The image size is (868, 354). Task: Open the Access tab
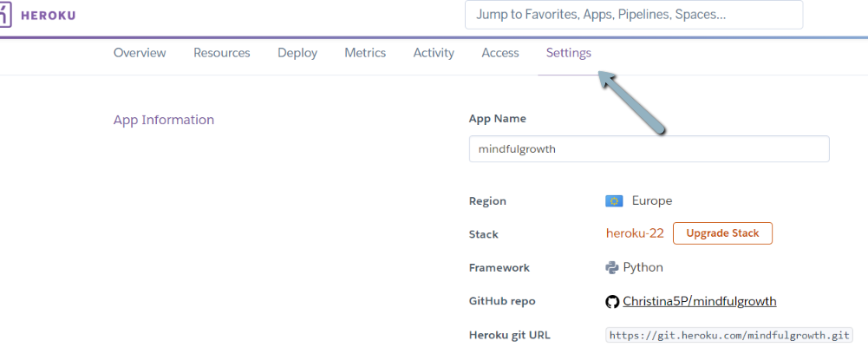499,53
